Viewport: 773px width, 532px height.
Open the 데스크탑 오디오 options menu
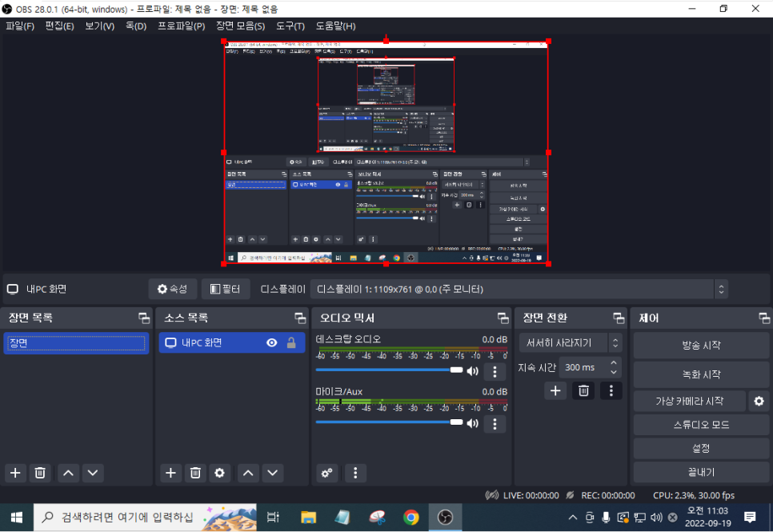495,372
